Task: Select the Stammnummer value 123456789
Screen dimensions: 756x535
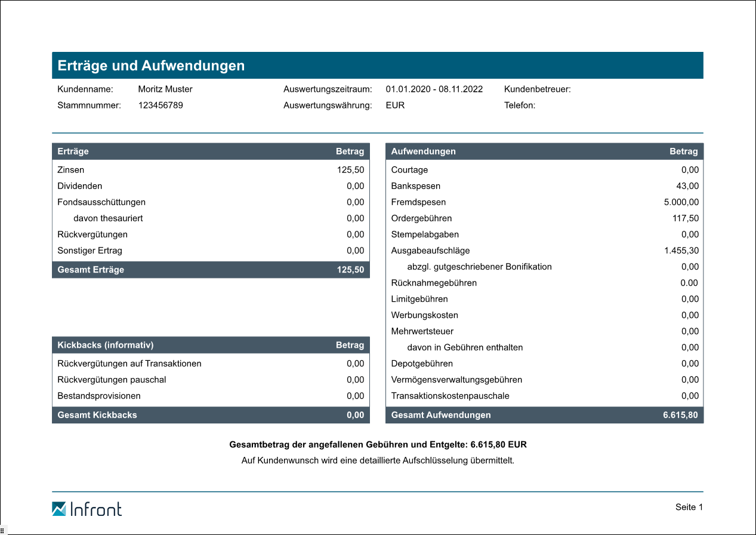Action: [x=161, y=106]
